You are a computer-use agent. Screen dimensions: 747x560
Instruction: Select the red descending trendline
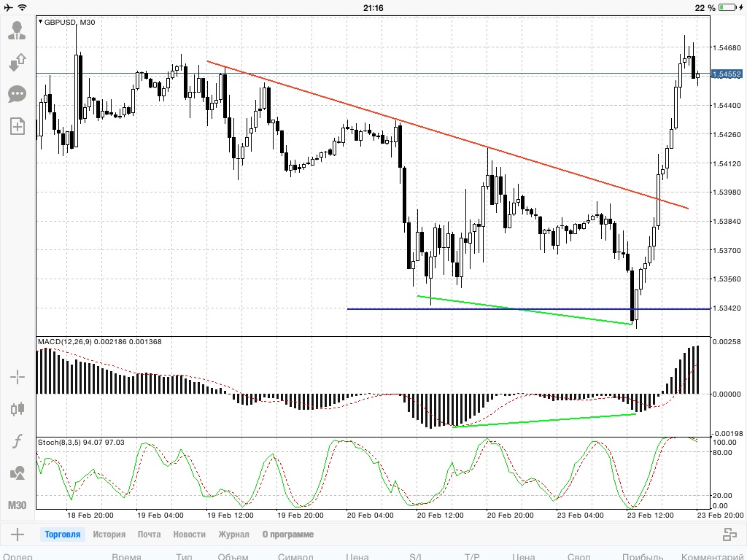(447, 135)
